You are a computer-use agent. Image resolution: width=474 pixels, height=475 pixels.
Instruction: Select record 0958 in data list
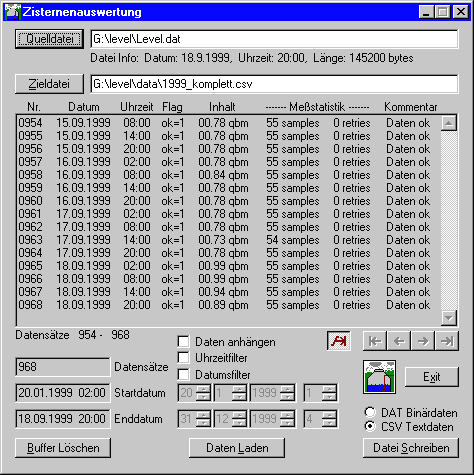pyautogui.click(x=228, y=175)
